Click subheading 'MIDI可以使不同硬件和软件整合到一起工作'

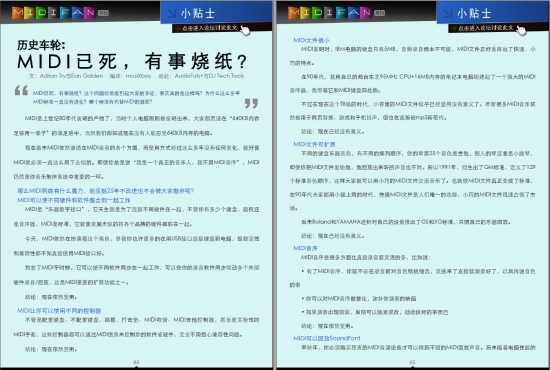point(74,200)
